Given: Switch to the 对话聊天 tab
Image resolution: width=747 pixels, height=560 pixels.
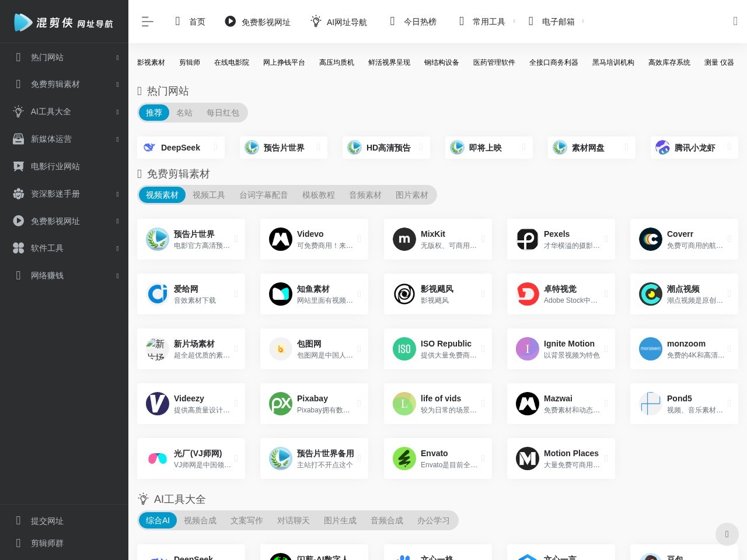Looking at the screenshot, I should tap(294, 520).
